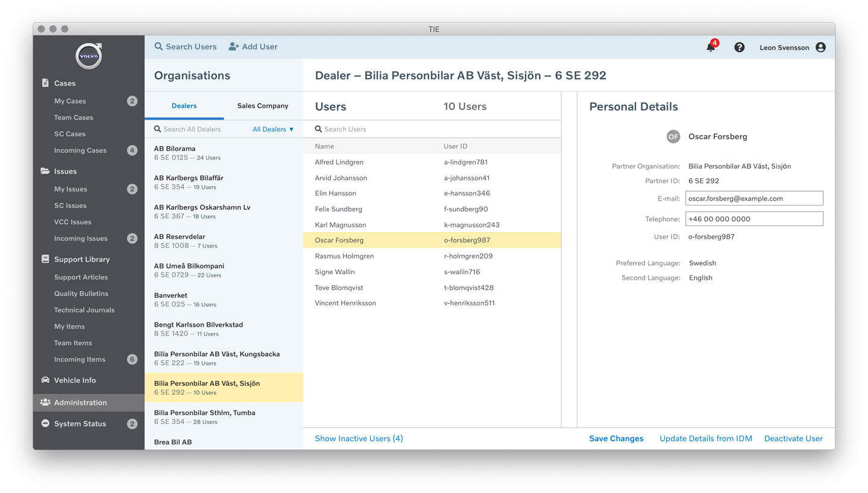868x493 pixels.
Task: Select user Arvid Johansson
Action: click(432, 178)
